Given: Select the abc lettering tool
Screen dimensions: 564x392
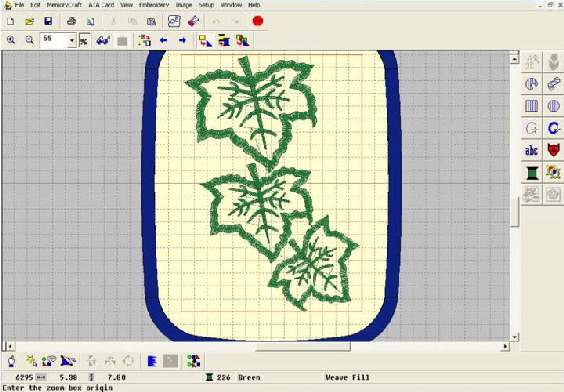Looking at the screenshot, I should pyautogui.click(x=531, y=151).
